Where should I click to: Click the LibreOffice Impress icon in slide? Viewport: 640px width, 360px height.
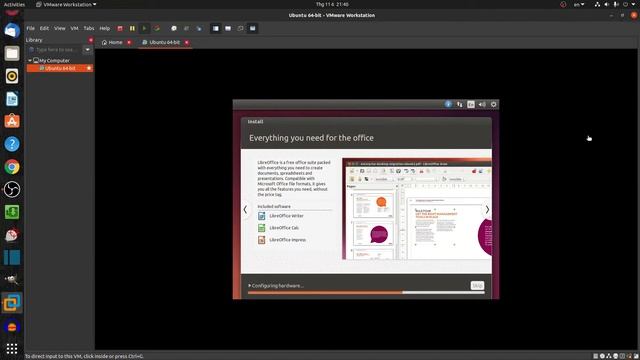point(262,240)
